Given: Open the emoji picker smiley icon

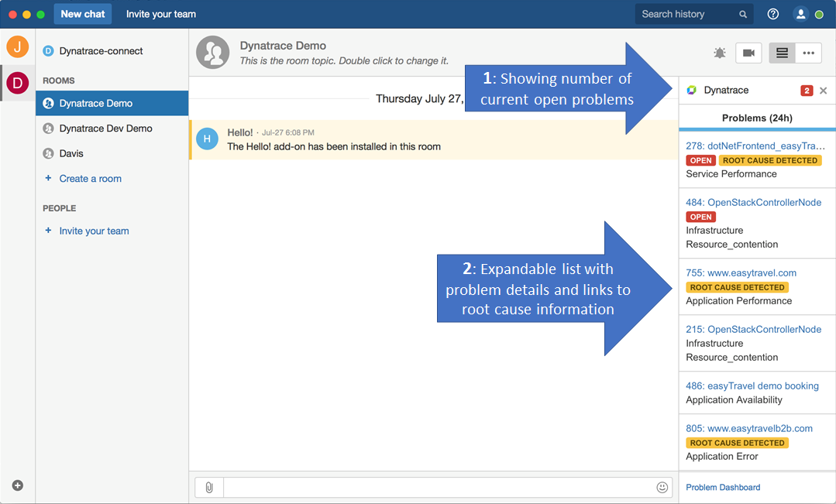Looking at the screenshot, I should (662, 488).
